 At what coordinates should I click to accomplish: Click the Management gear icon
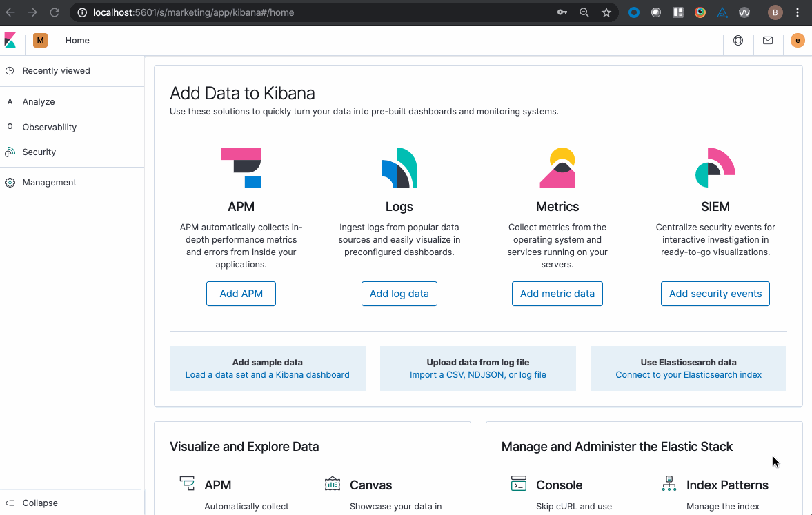click(10, 182)
